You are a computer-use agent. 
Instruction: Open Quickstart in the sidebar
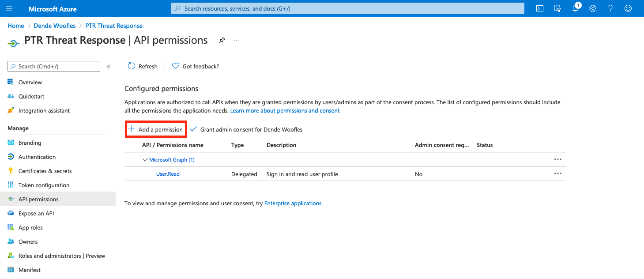pos(31,96)
